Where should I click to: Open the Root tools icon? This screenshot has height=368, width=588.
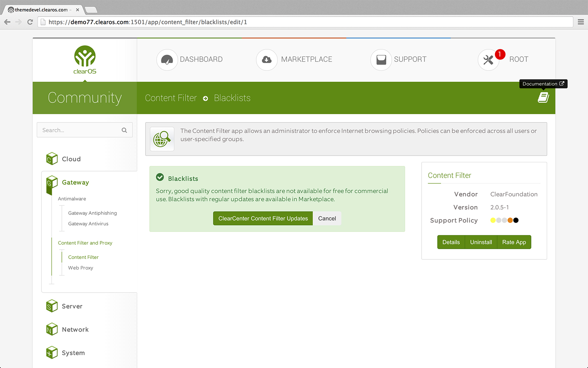488,60
